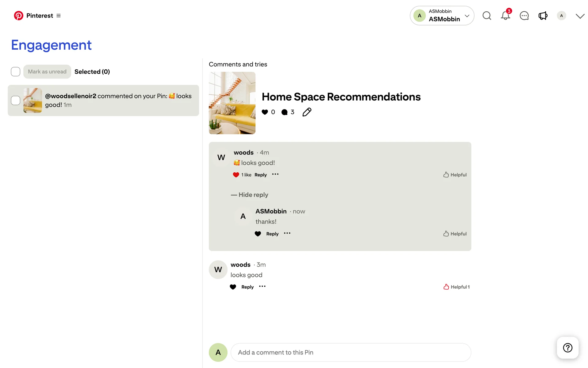Image resolution: width=588 pixels, height=368 pixels.
Task: Click the help question mark button
Action: point(567,348)
